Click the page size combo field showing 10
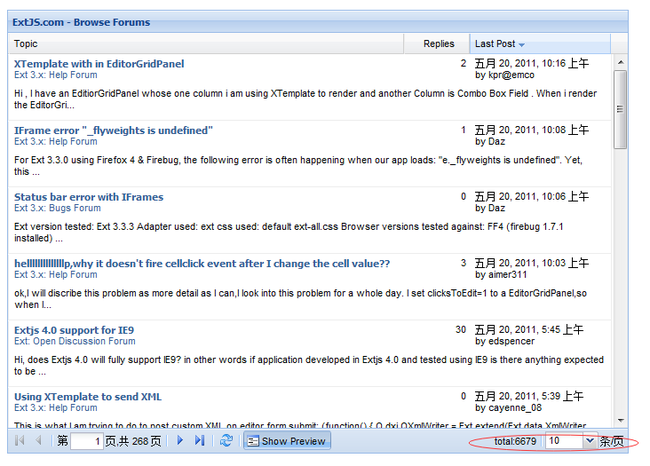Screen dimensions: 650x466 coord(565,441)
